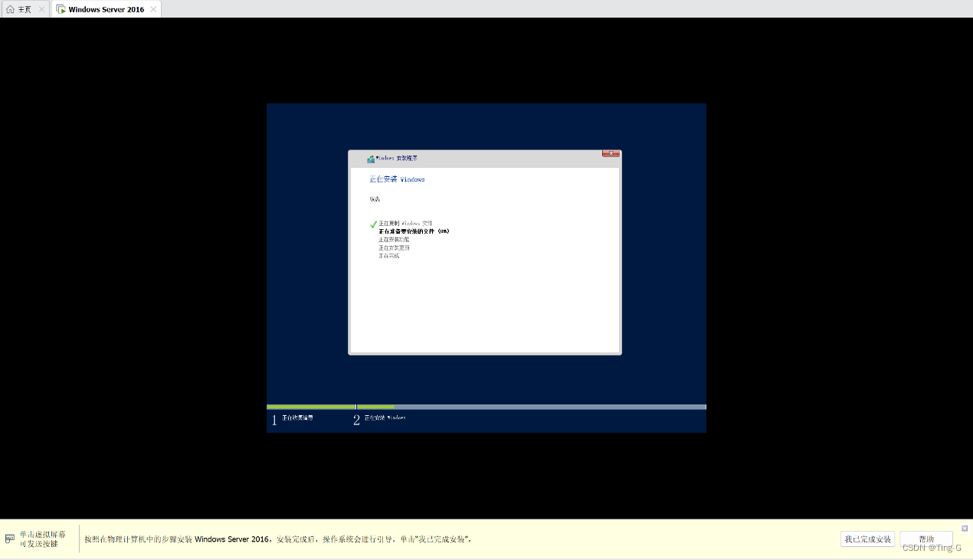
Task: Click the 正在复制 Windows 文件 status line
Action: coord(405,223)
